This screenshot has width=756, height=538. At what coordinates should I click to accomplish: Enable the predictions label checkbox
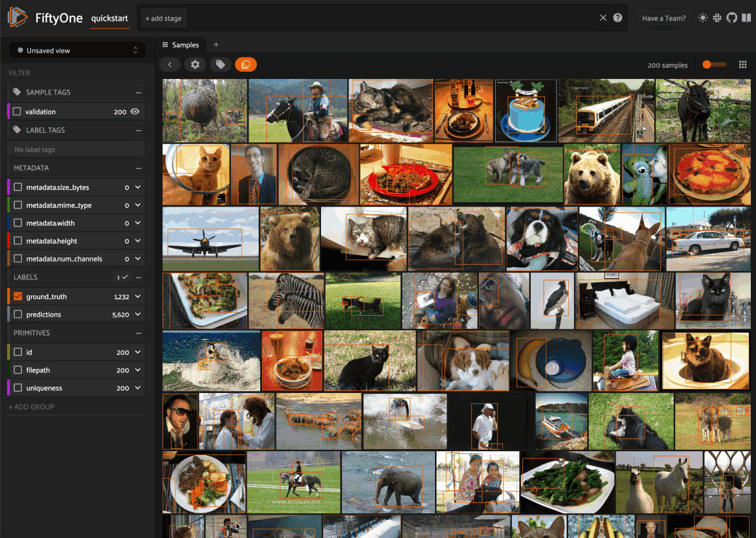pyautogui.click(x=17, y=315)
